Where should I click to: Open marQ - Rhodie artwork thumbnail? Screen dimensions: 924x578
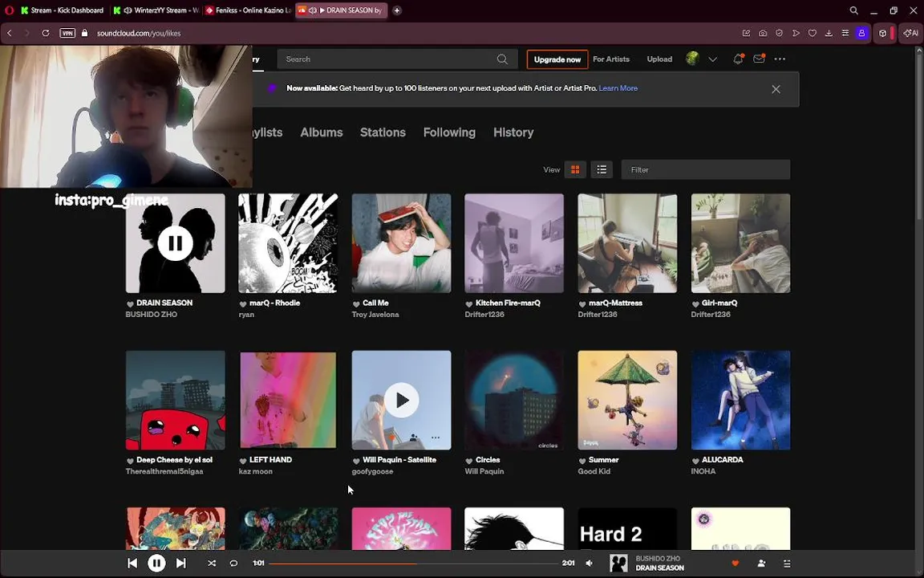[x=288, y=243]
